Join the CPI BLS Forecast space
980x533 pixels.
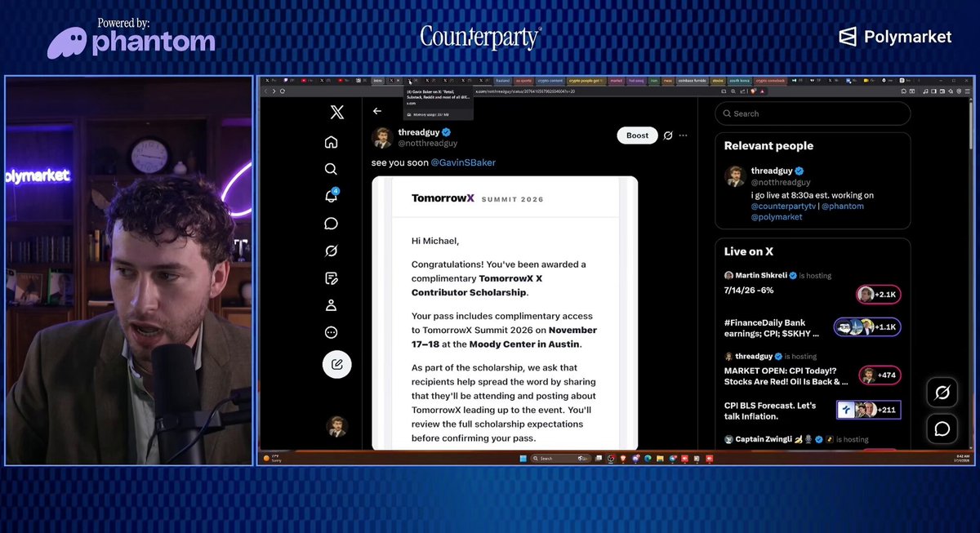pyautogui.click(x=869, y=410)
